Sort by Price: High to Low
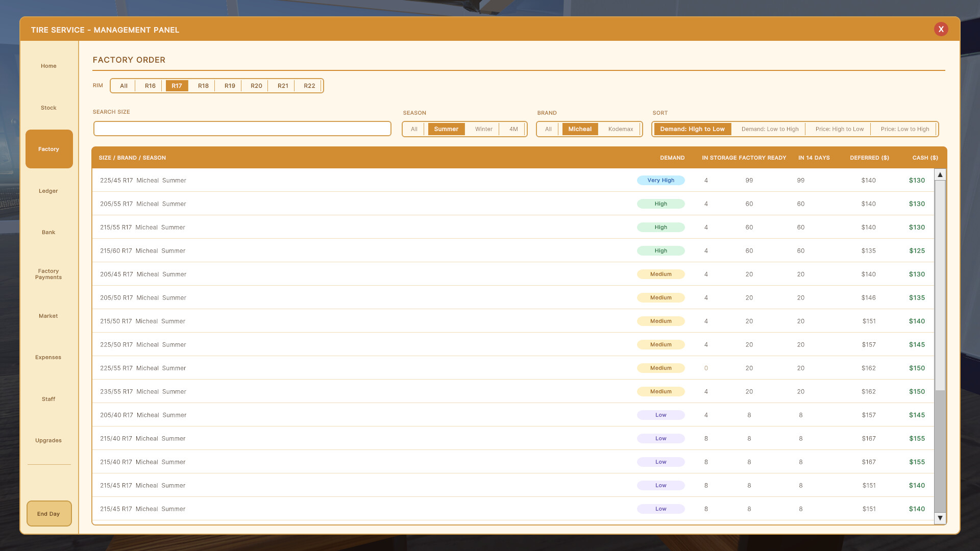This screenshot has width=980, height=551. 839,129
